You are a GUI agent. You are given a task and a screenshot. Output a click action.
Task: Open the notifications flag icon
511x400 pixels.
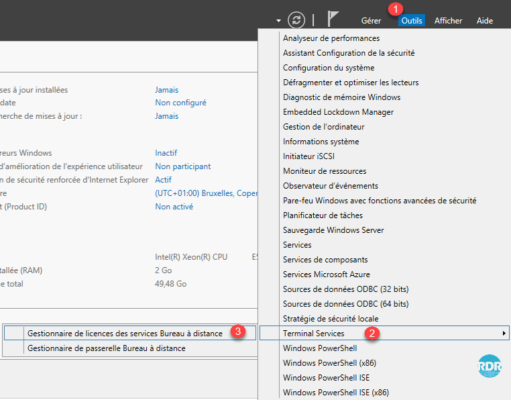[x=333, y=19]
